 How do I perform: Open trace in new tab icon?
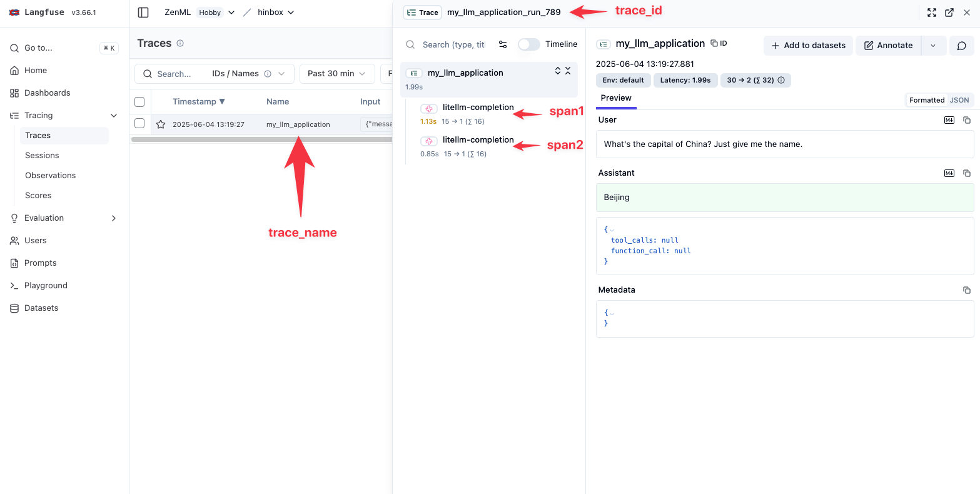point(949,13)
